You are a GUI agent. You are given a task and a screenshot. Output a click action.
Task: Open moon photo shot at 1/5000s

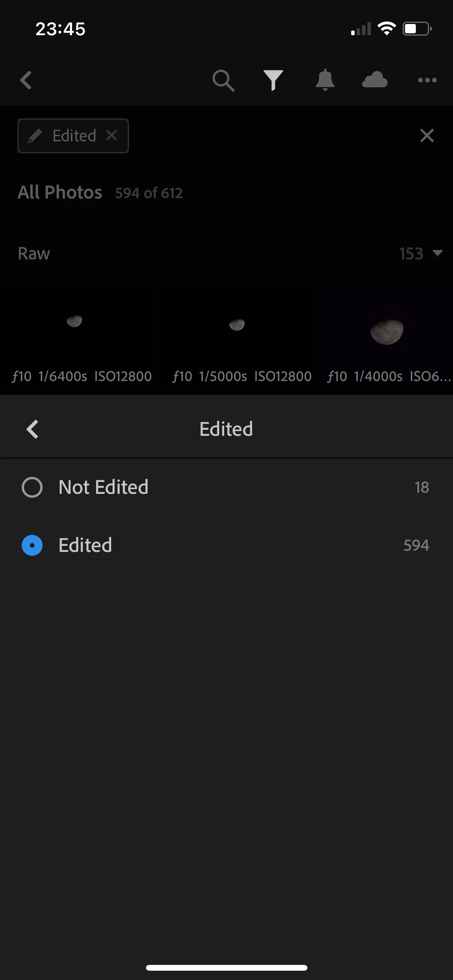(239, 333)
